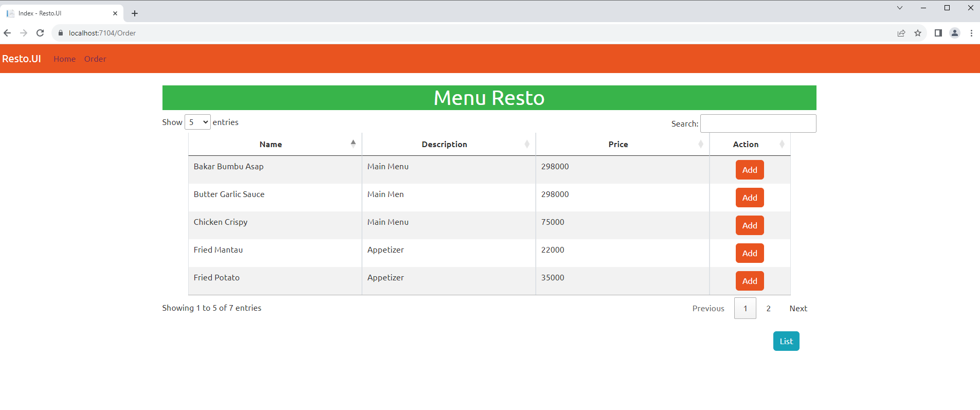The height and width of the screenshot is (410, 980).
Task: Sort table by the Price column
Action: point(623,144)
